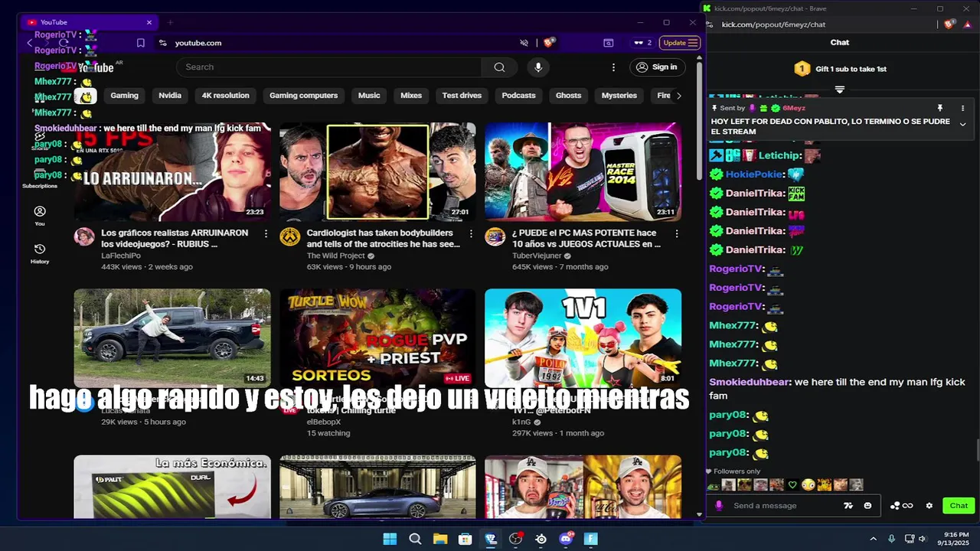Click LaFlechiPo channel avatar

coord(84,236)
